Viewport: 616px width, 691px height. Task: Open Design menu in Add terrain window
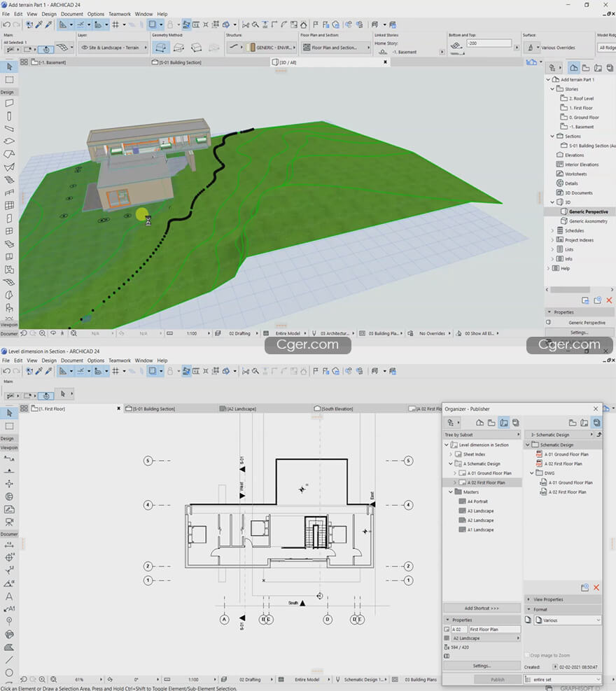[x=49, y=14]
